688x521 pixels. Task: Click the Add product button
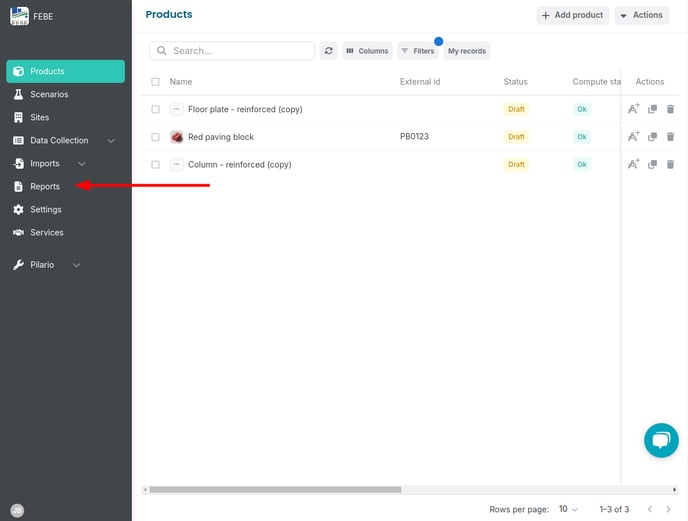(573, 15)
